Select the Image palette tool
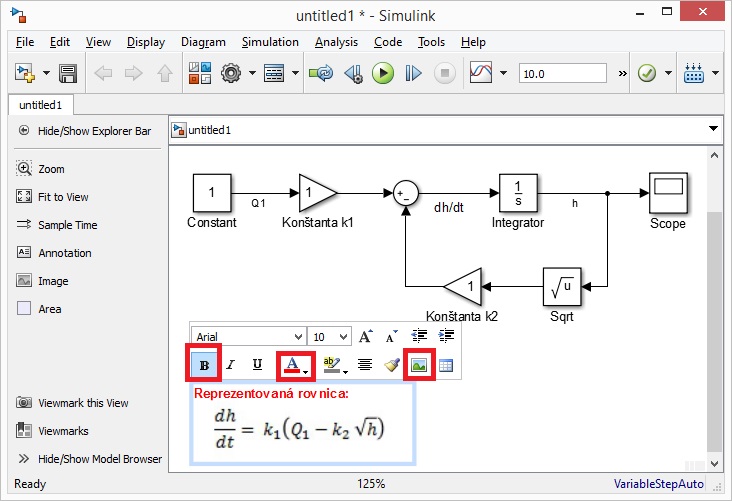732x501 pixels. coord(42,281)
